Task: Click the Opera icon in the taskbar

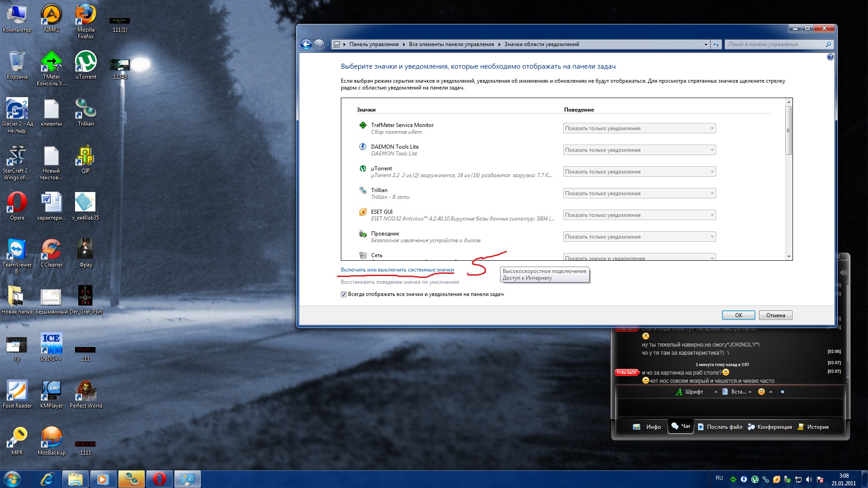Action: click(x=159, y=479)
